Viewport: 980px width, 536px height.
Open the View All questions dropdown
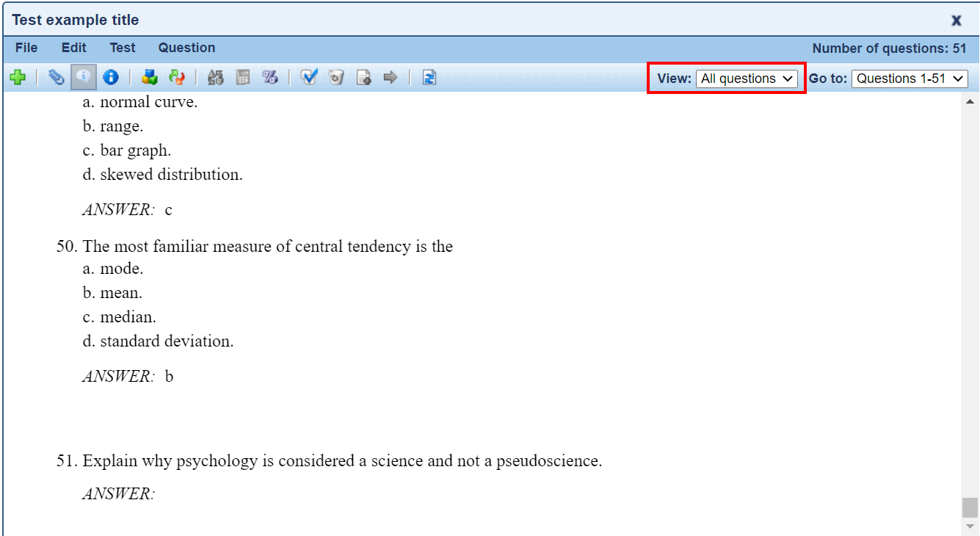[747, 79]
